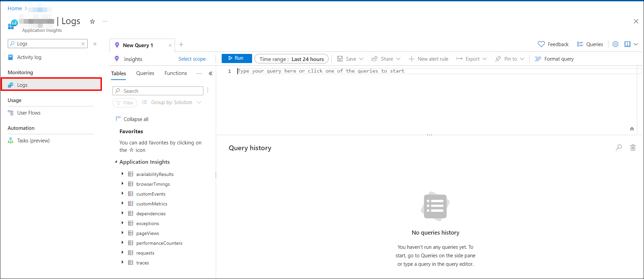Click the Filter button
The width and height of the screenshot is (644, 279).
tap(125, 103)
